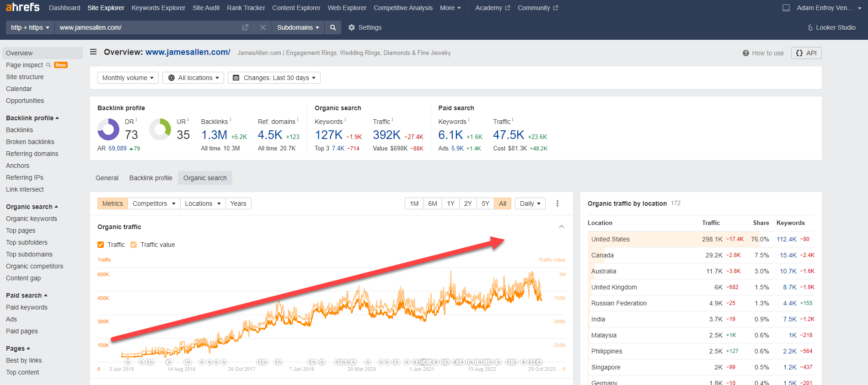Collapse the Backlink profile sidebar section
The height and width of the screenshot is (385, 868).
click(32, 118)
